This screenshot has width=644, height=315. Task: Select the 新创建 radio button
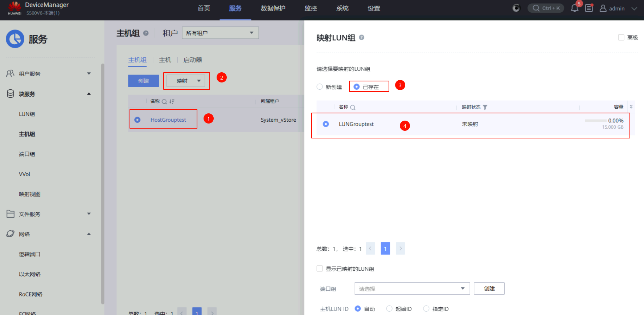click(320, 87)
